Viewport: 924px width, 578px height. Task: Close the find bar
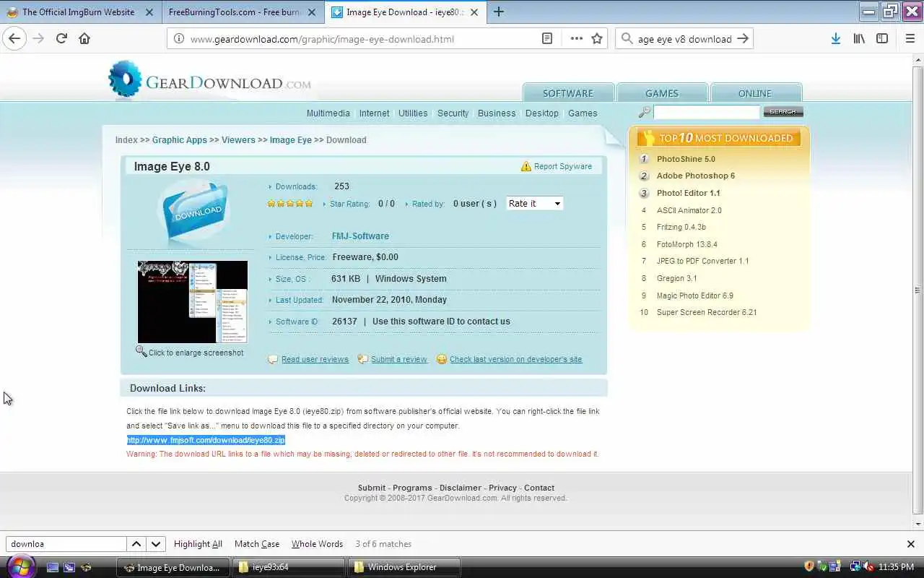910,544
